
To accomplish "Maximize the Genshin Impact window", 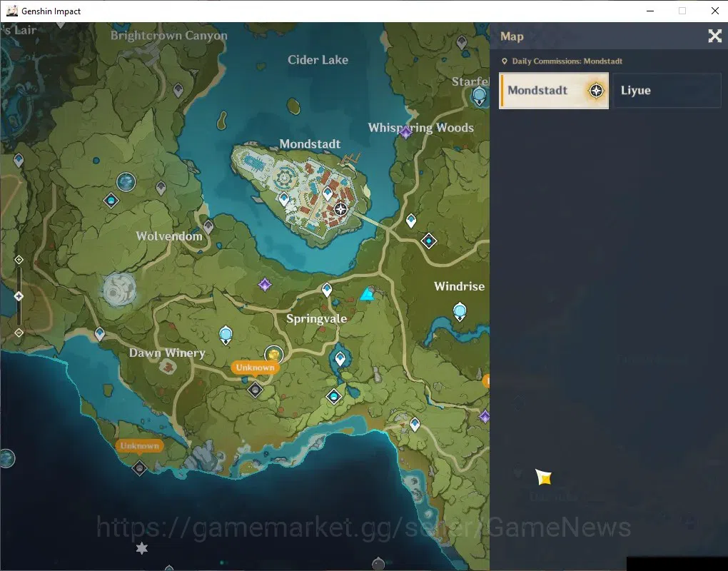I will (x=682, y=11).
